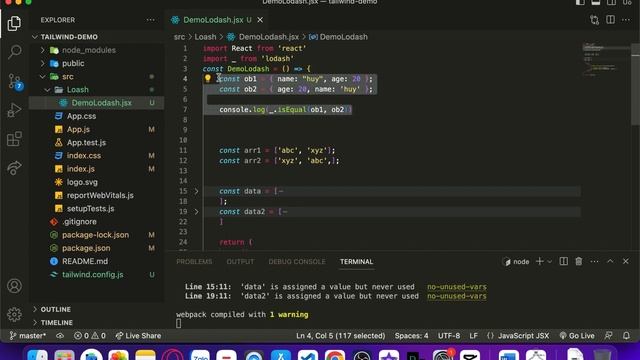
Task: Close the DemoLodash.jsx editor tab
Action: [260, 20]
